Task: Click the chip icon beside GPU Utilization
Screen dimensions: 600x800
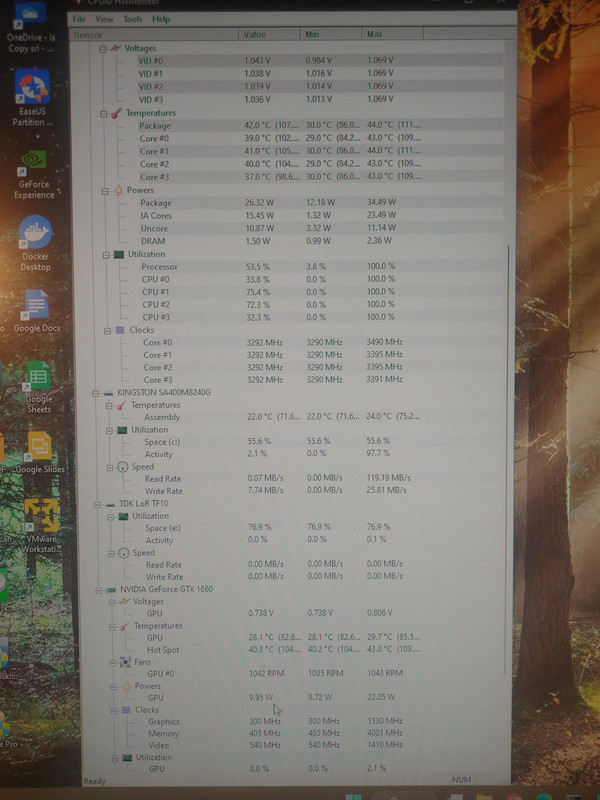Action: (x=127, y=758)
